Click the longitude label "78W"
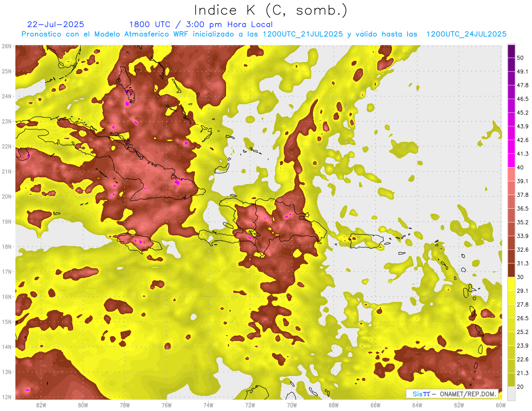This screenshot has width=532, height=411. click(x=125, y=405)
